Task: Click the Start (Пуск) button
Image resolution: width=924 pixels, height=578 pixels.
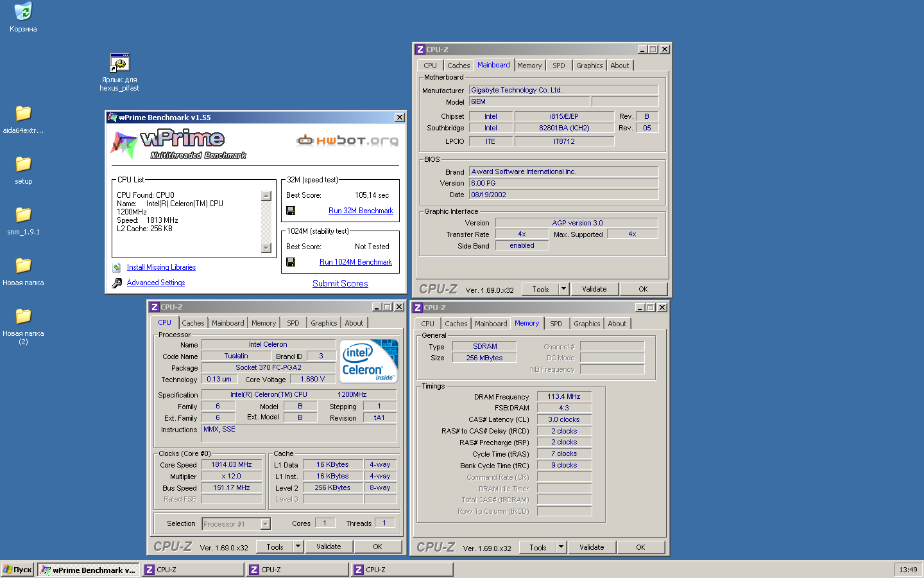Action: pos(17,570)
